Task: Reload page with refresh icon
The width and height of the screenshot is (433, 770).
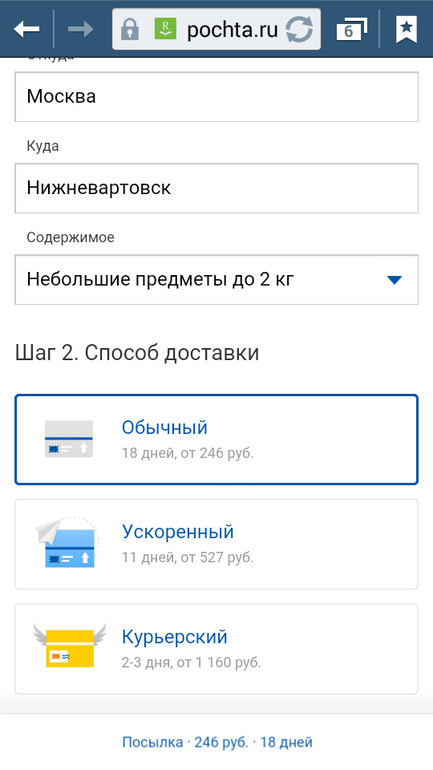Action: [x=299, y=29]
